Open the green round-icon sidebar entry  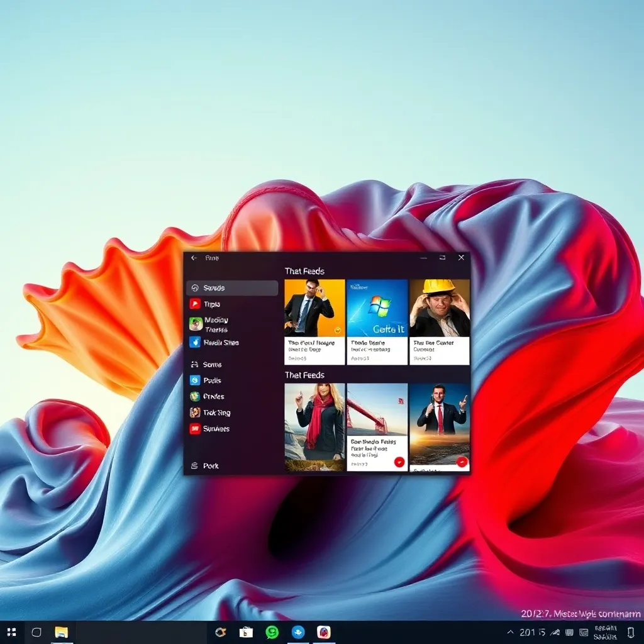pos(207,396)
